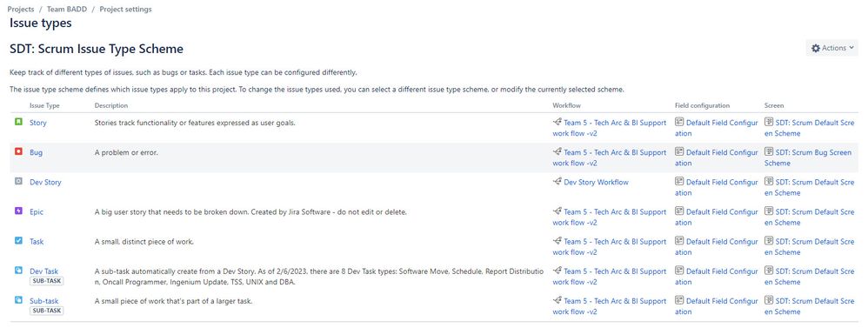Open Project settings breadcrumb link
The height and width of the screenshot is (328, 868).
pyautogui.click(x=125, y=9)
